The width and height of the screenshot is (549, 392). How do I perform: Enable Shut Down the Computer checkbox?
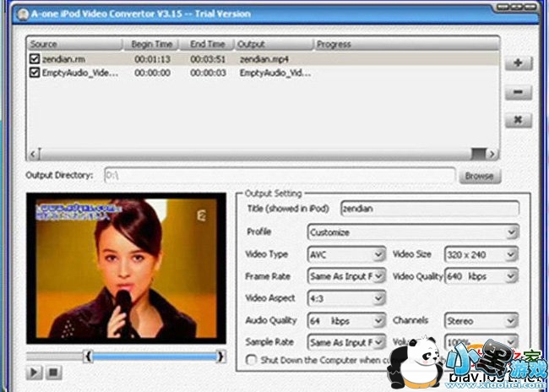click(251, 360)
